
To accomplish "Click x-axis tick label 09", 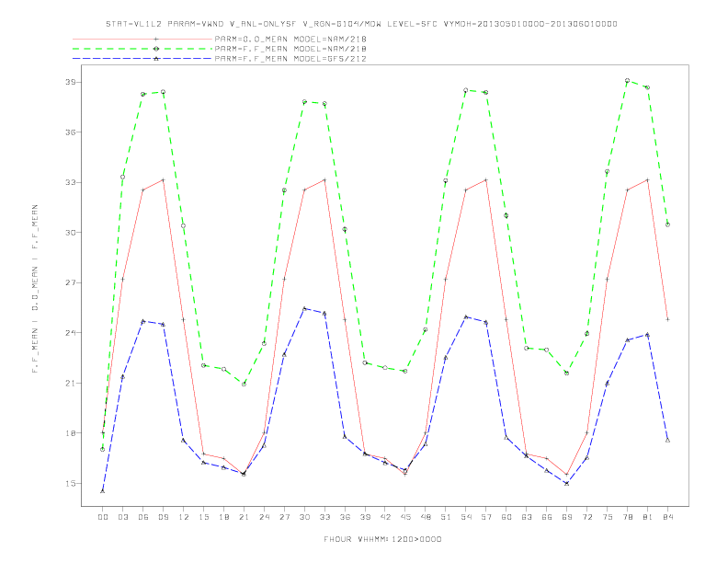I will point(163,517).
